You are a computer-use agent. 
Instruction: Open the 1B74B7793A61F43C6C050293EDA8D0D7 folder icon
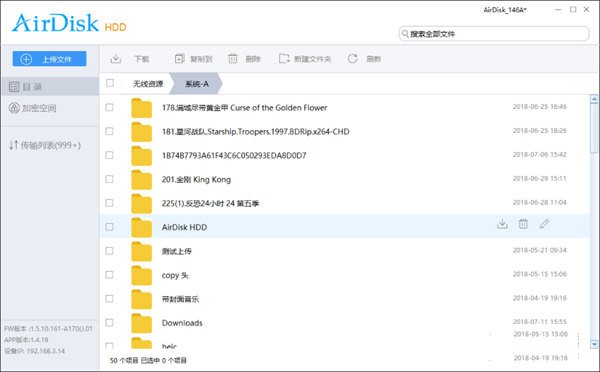(x=142, y=156)
